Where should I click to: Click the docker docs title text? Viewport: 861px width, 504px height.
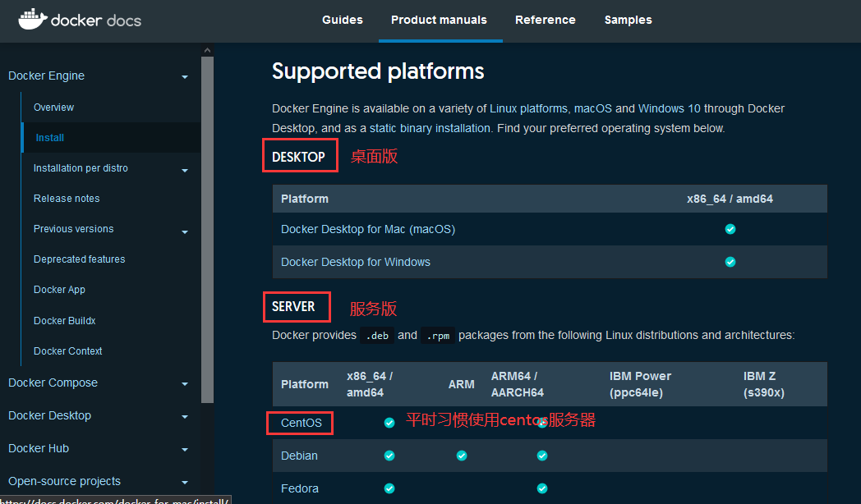click(96, 21)
